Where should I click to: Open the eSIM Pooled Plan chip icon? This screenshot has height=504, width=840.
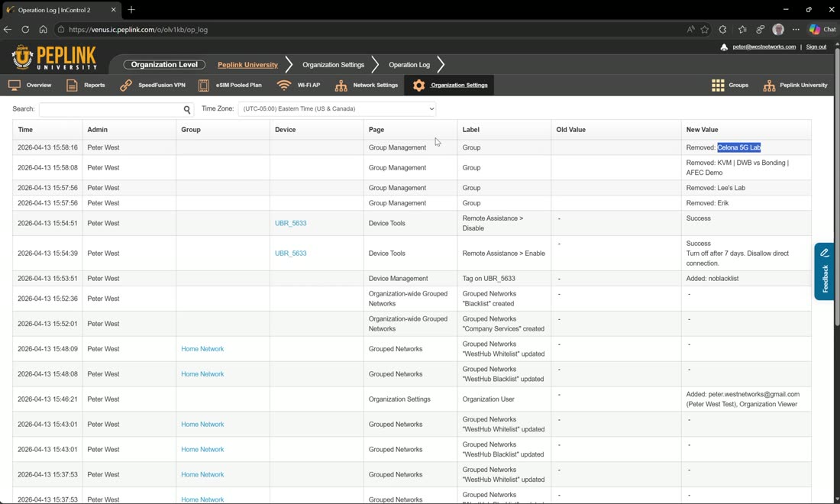(x=204, y=86)
